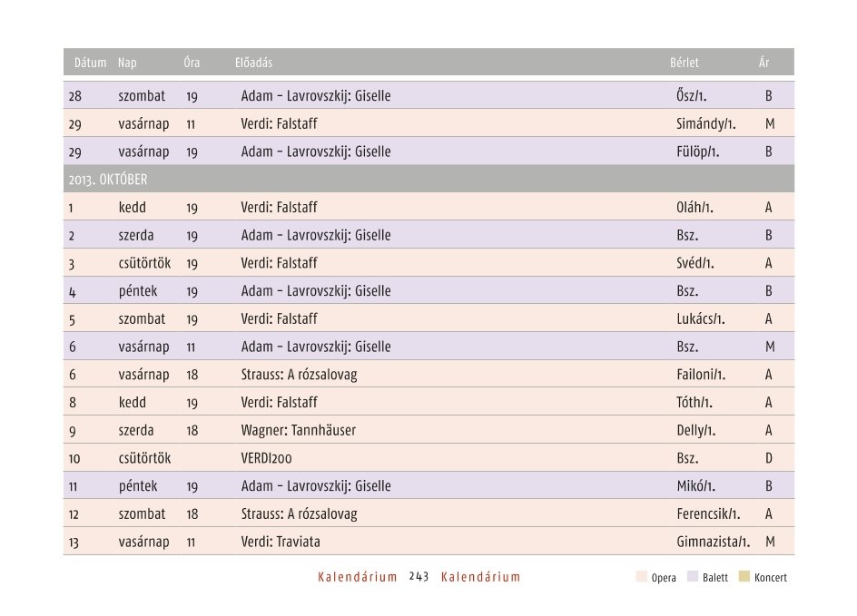Click the VERDI200 performance entry
This screenshot has width=857, height=616.
click(266, 458)
